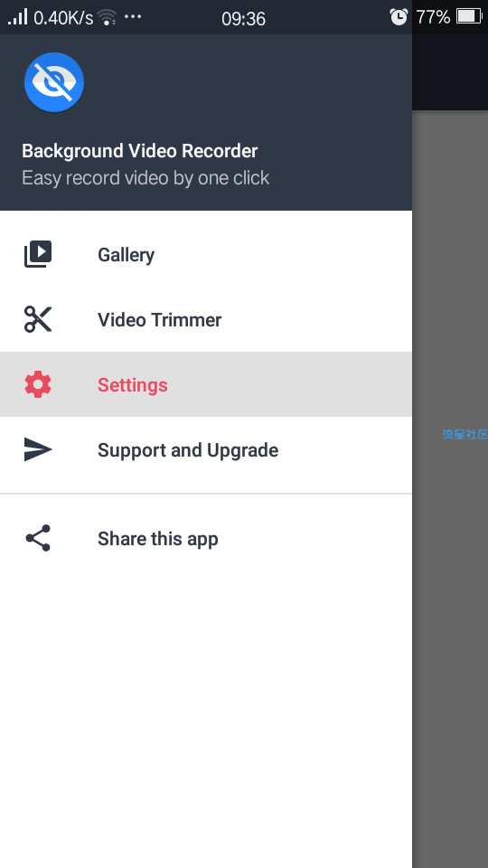Select the red Settings gear icon

coord(38,384)
